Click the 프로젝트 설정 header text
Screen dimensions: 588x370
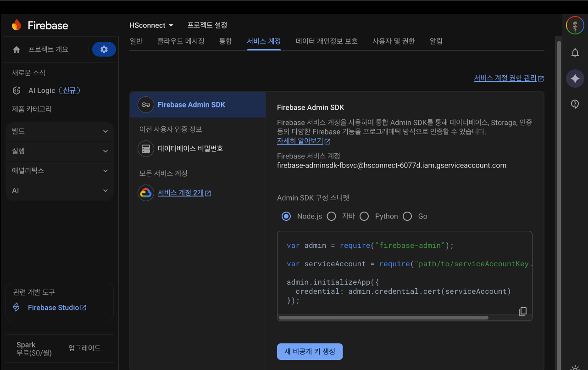[207, 25]
